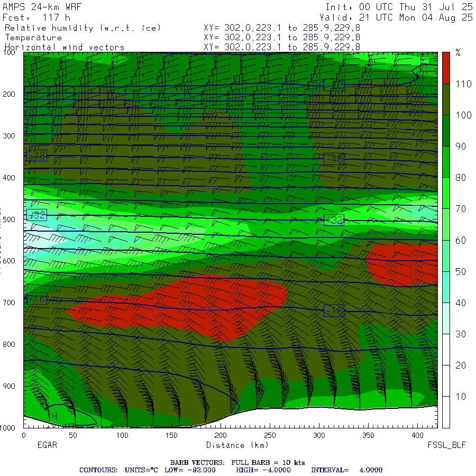Click the white 20–30% colorbar segment
The width and height of the screenshot is (476, 476).
446,350
